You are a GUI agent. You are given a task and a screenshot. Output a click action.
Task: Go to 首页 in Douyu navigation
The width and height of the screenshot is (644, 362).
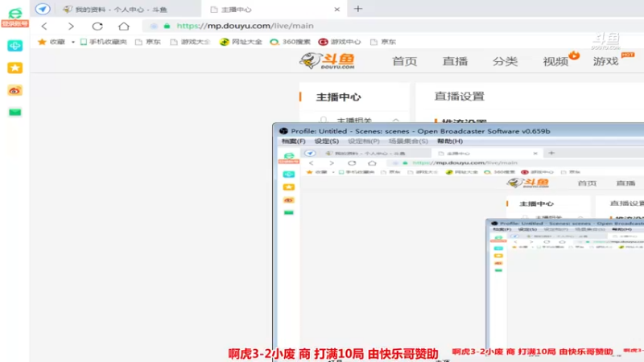[x=405, y=61]
